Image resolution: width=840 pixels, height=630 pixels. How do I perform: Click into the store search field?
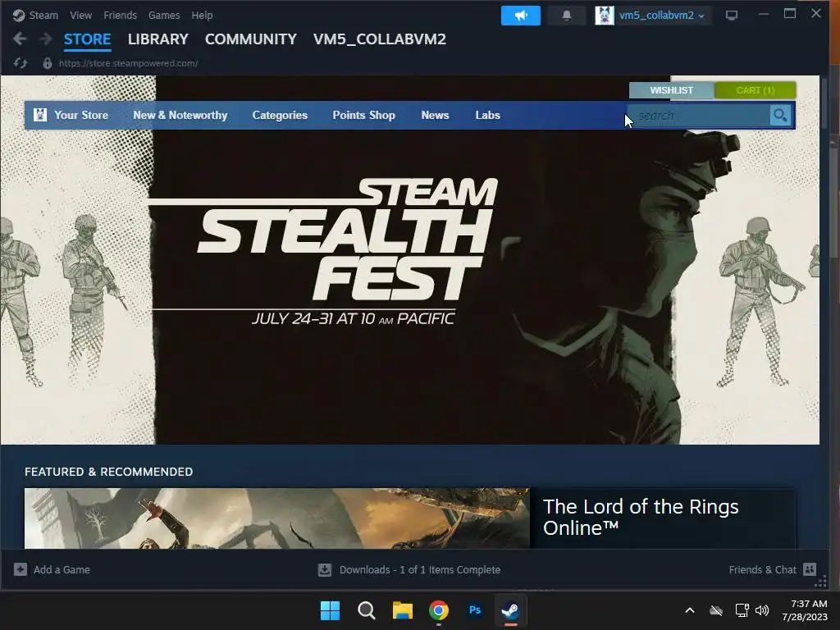[x=699, y=115]
